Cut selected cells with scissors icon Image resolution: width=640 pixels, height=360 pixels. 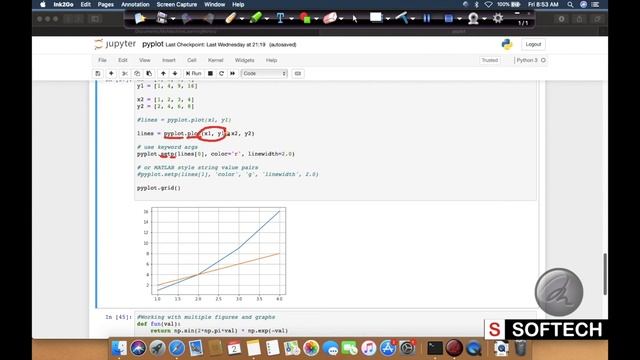pos(124,73)
